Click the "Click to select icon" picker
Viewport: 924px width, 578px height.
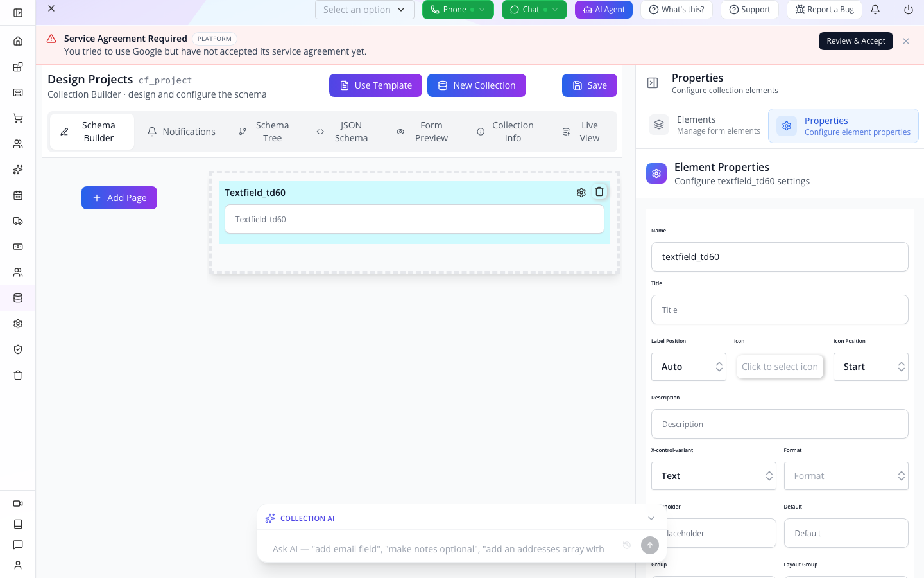780,367
